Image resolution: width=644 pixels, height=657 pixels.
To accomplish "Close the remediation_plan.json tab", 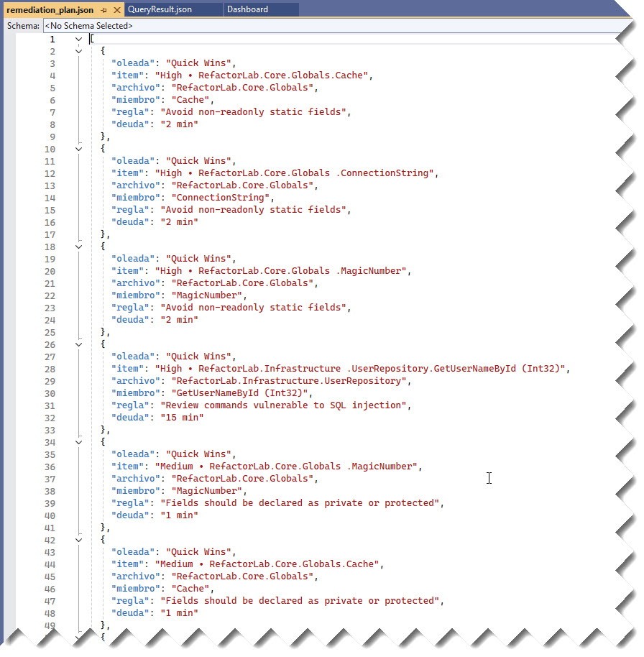I will (117, 10).
